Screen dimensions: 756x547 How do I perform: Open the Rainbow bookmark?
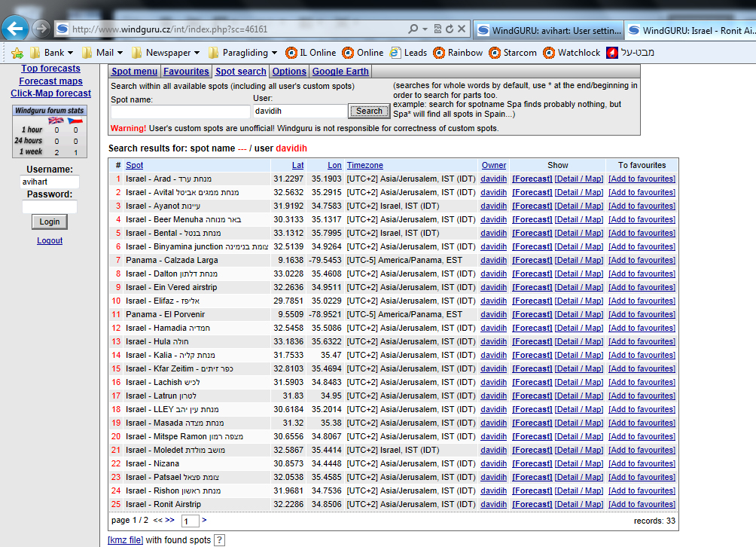[x=458, y=53]
